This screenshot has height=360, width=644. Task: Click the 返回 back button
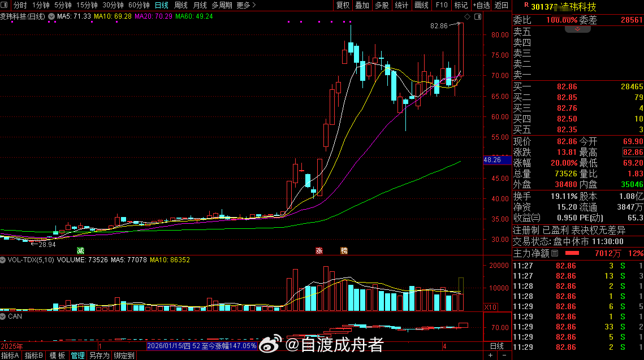click(501, 5)
